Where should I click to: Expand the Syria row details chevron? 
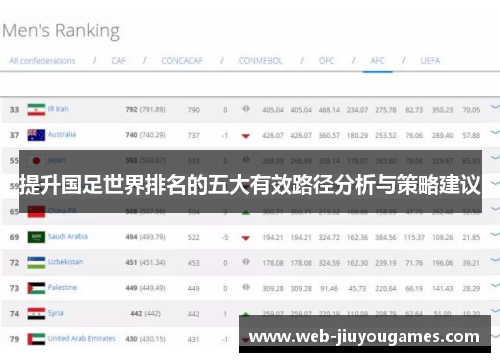tap(495, 311)
